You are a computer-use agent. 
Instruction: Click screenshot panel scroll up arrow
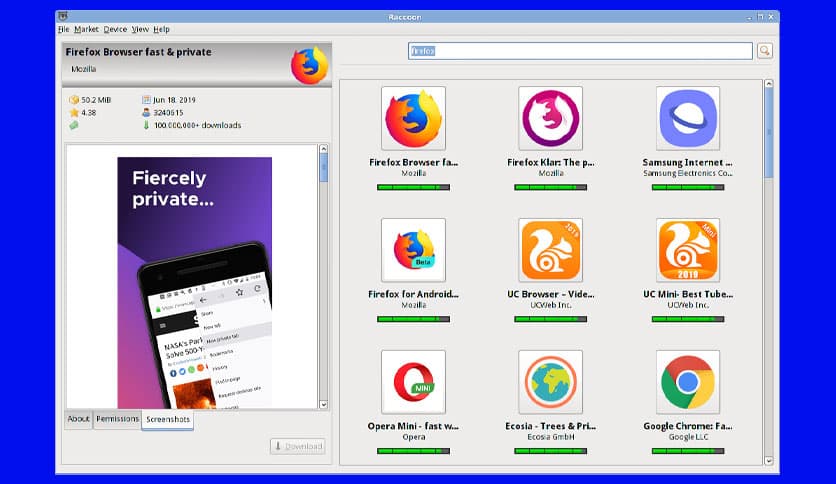(323, 149)
